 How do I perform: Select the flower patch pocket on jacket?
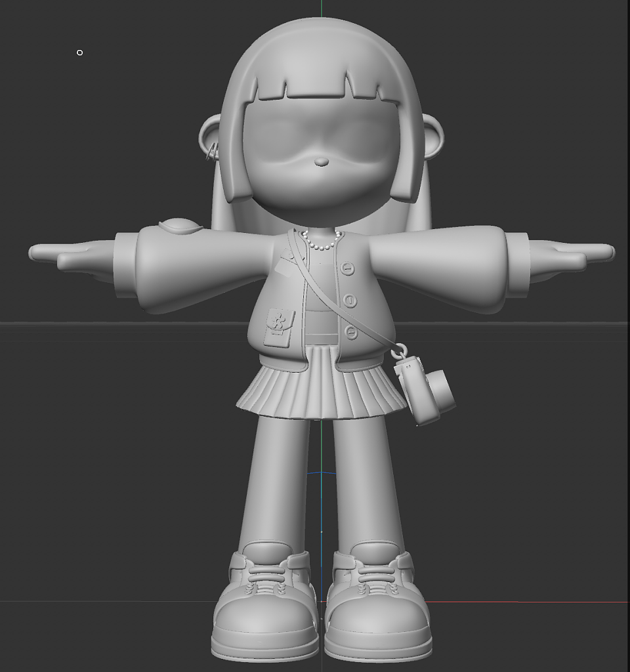280,327
